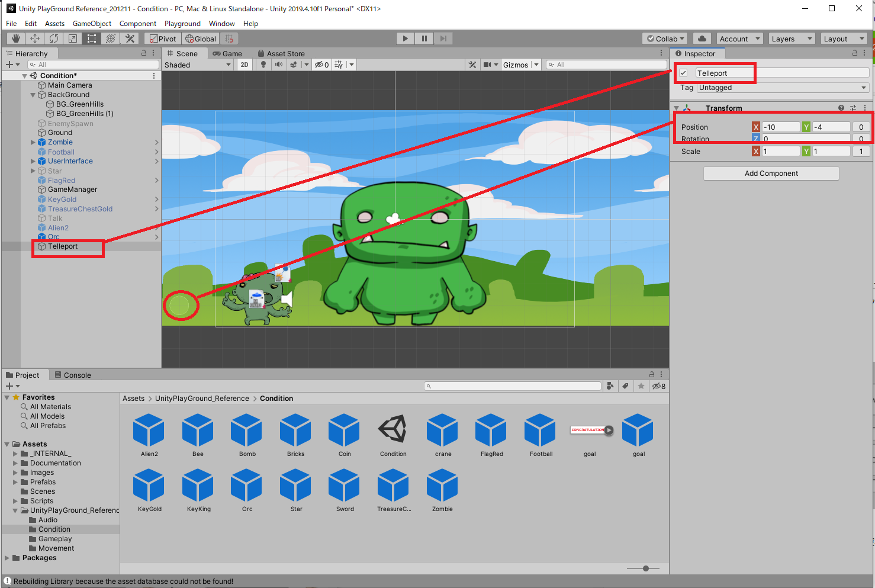The height and width of the screenshot is (588, 875).
Task: Open the Collab dropdown
Action: (665, 38)
